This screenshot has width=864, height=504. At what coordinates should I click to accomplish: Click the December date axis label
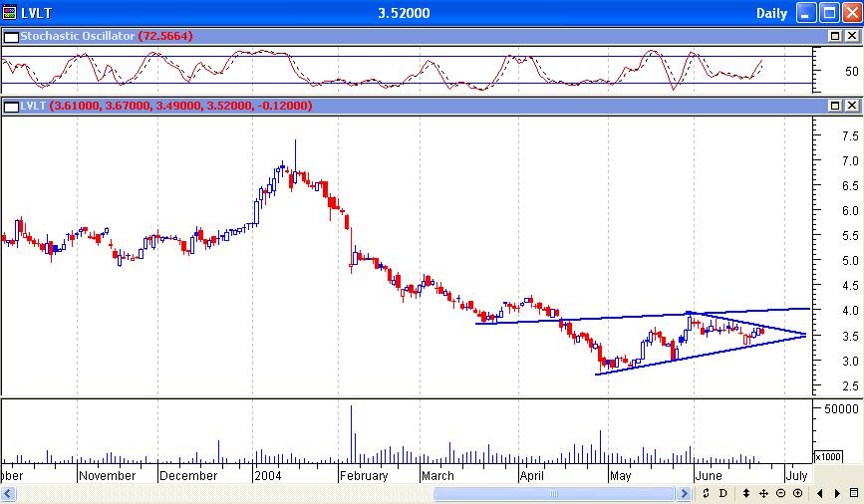[188, 475]
